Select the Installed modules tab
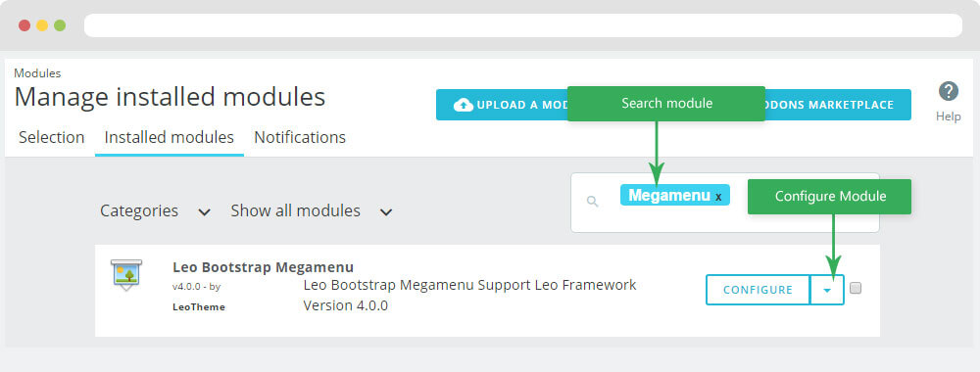The width and height of the screenshot is (980, 372). coord(170,137)
